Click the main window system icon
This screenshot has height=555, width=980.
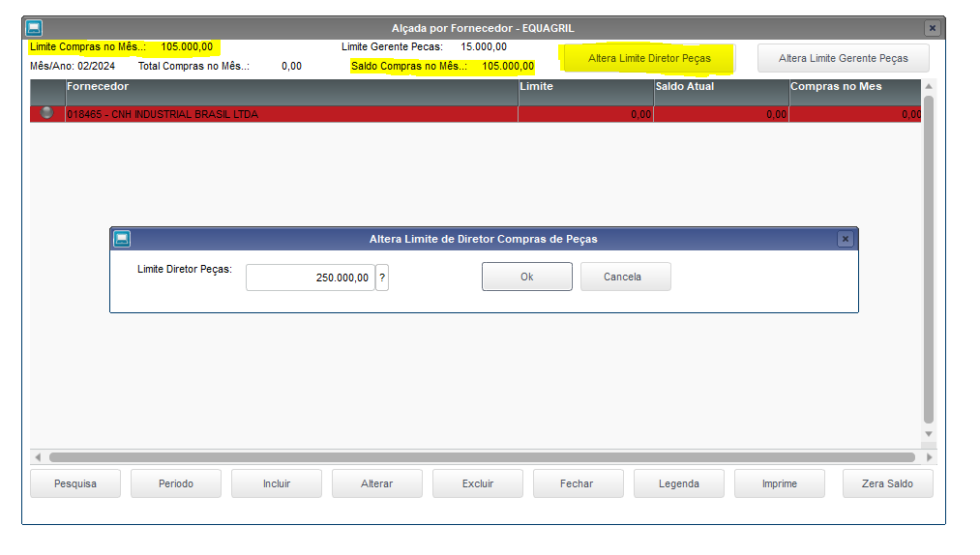(x=34, y=28)
